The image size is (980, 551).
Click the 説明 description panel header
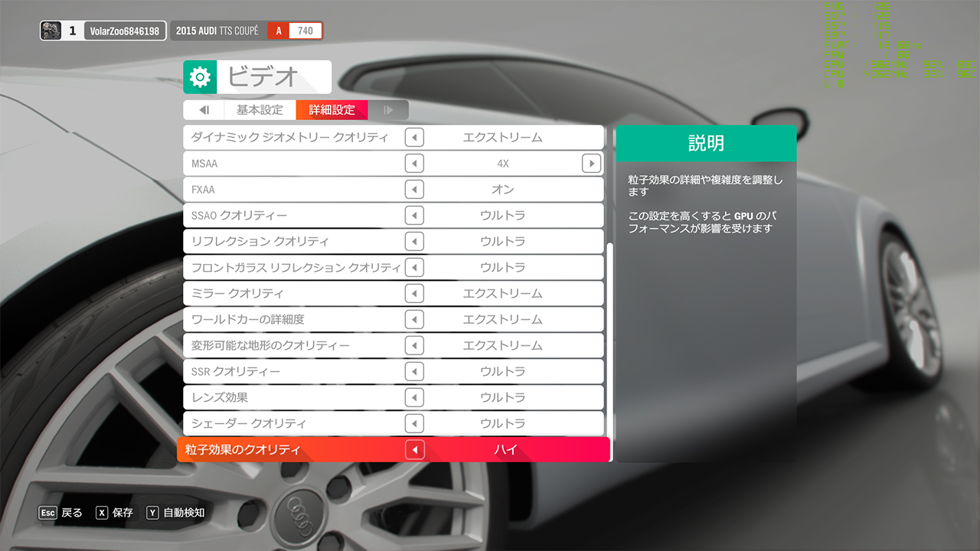706,143
